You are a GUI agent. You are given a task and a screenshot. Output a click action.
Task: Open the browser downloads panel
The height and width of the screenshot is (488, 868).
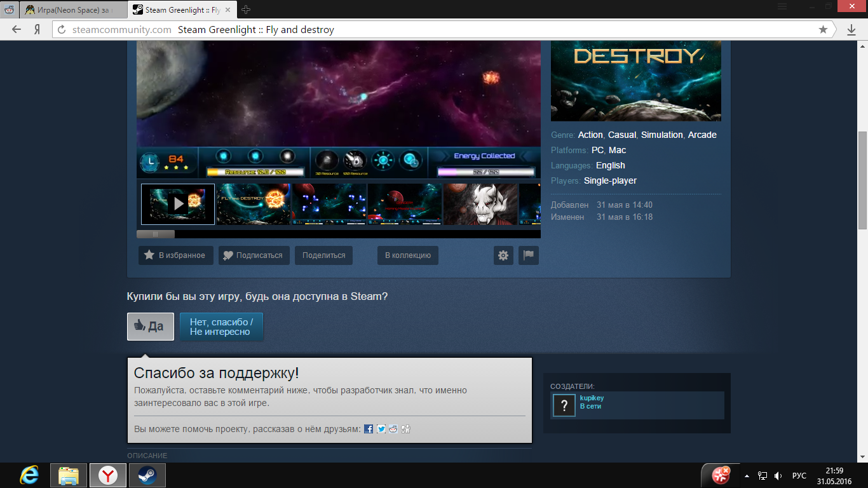coord(851,30)
